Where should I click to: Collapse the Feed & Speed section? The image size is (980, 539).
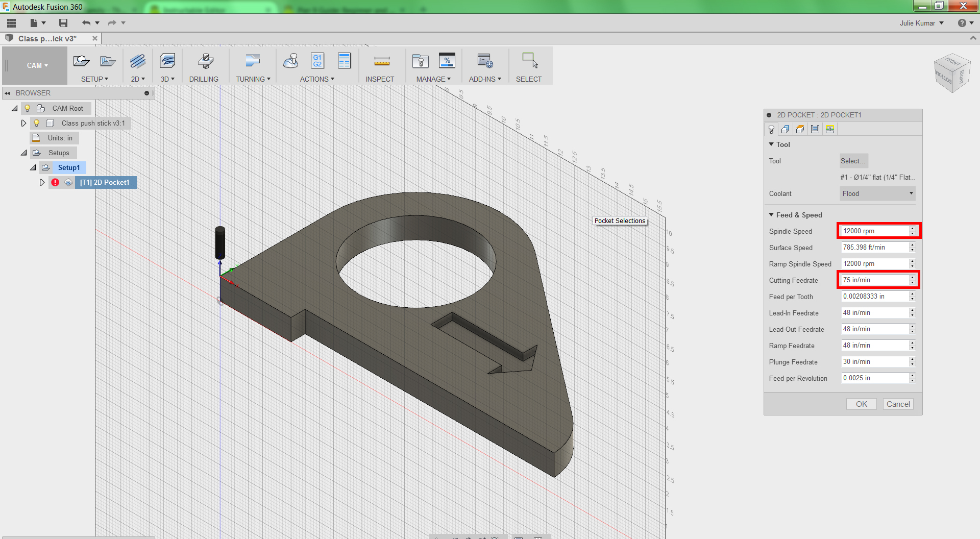pyautogui.click(x=771, y=215)
